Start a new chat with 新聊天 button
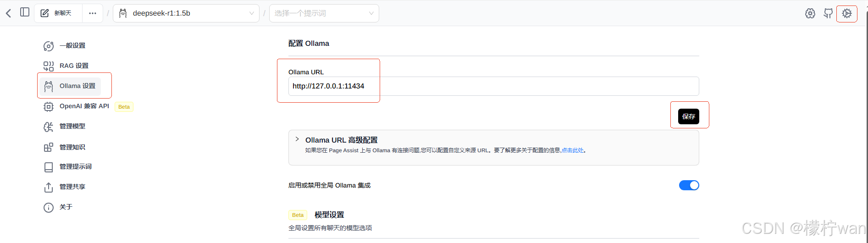This screenshot has height=243, width=868. point(58,13)
